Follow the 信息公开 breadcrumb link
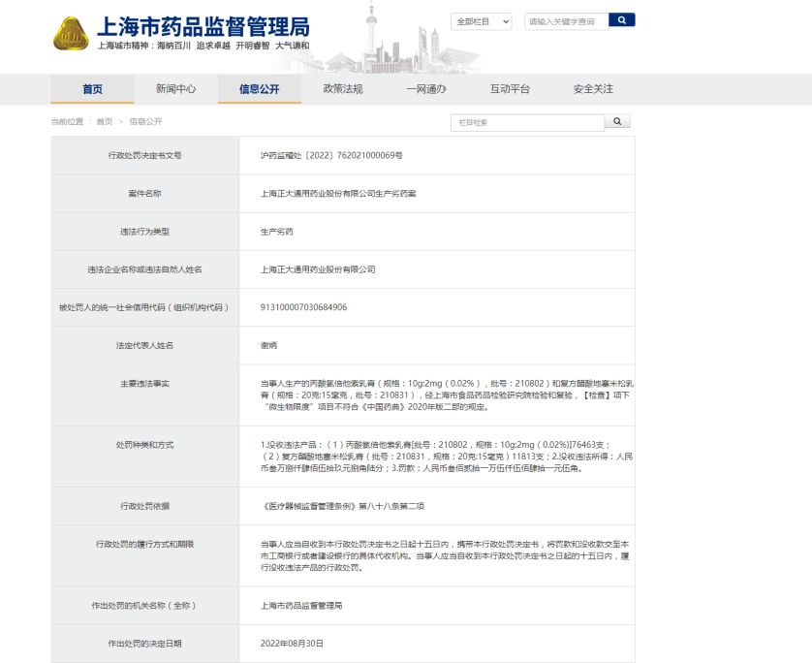The image size is (812, 663). (145, 122)
